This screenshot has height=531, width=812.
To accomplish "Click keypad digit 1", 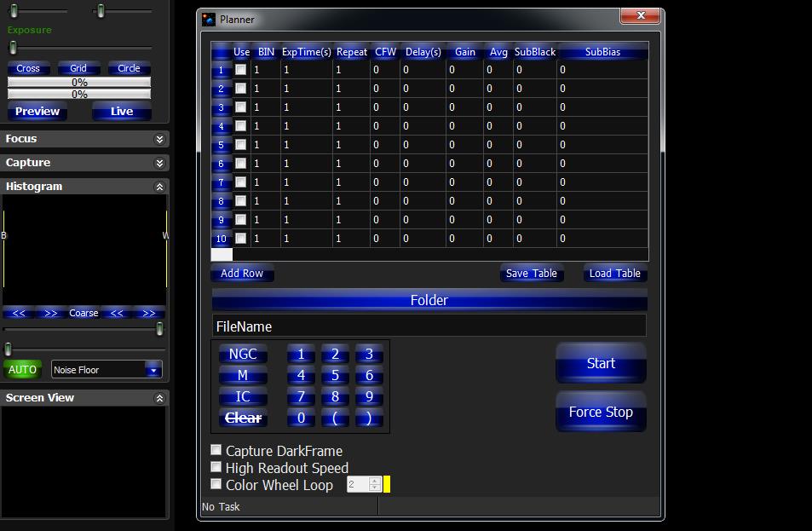I will click(301, 354).
